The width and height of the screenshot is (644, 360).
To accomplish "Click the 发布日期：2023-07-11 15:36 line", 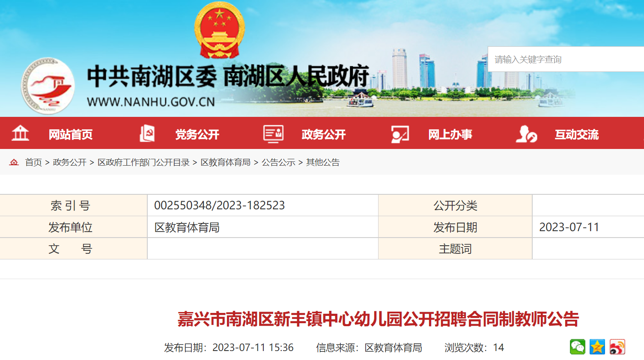I will coord(229,348).
